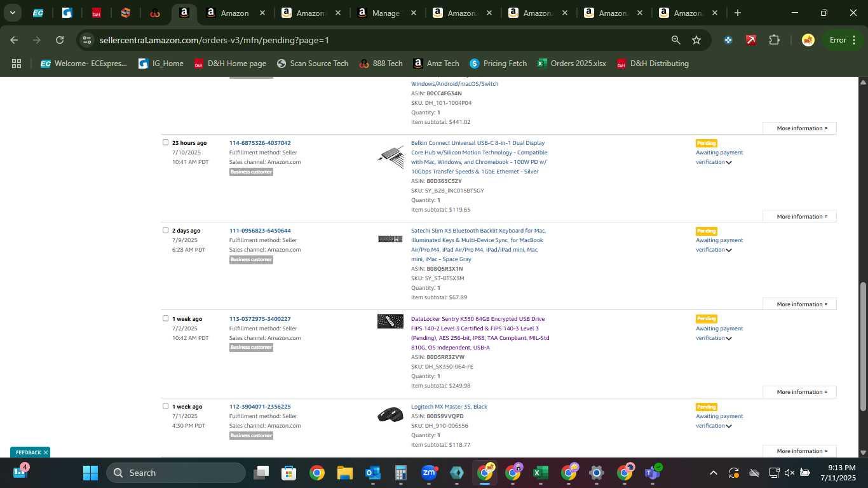Open the browser zoom magnifier icon
The width and height of the screenshot is (868, 488).
click(x=675, y=40)
